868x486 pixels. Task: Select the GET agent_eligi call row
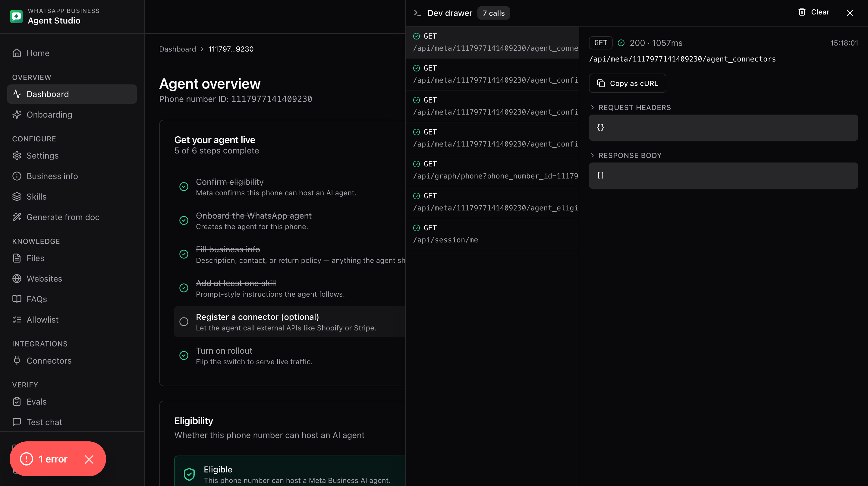click(x=492, y=202)
